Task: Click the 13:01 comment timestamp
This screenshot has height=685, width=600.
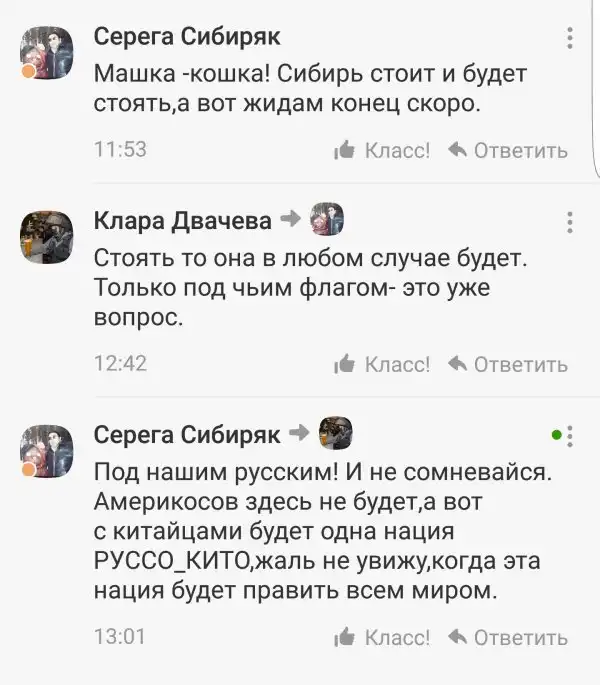Action: point(119,637)
